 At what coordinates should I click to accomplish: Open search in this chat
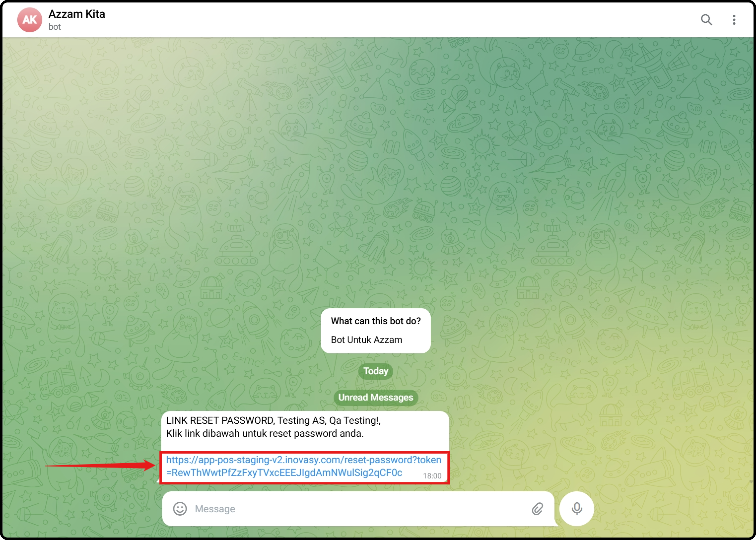(706, 20)
